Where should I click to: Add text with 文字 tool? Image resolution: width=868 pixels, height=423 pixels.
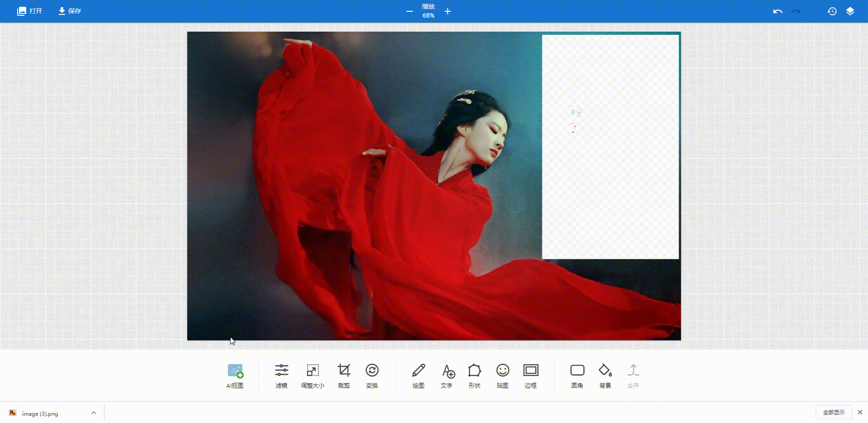point(447,376)
